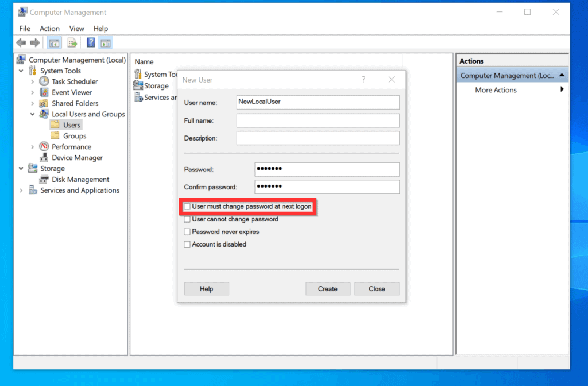Check 'User cannot change password' box
588x386 pixels.
tap(187, 219)
